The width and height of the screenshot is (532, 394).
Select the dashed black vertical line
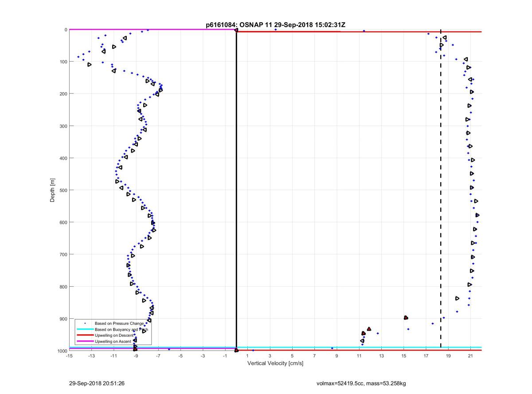[441, 188]
